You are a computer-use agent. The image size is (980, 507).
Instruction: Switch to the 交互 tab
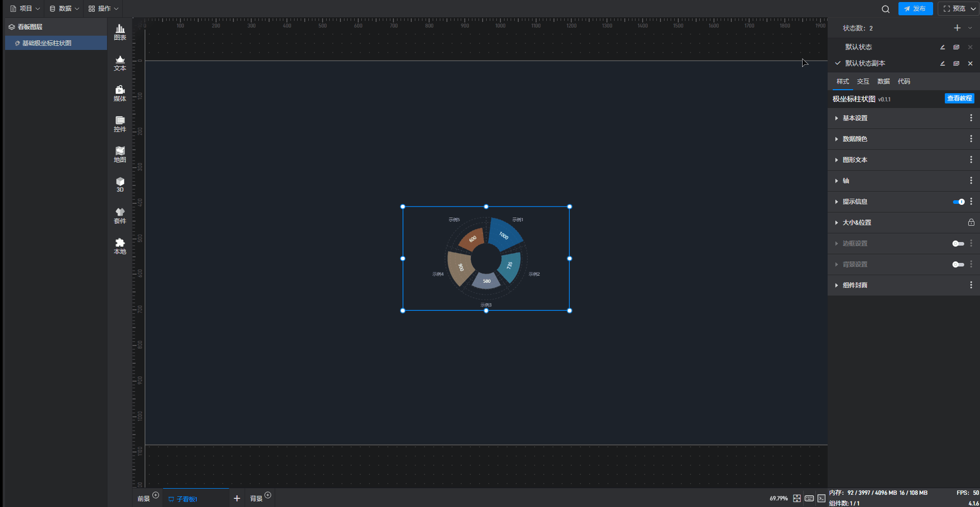pos(863,82)
